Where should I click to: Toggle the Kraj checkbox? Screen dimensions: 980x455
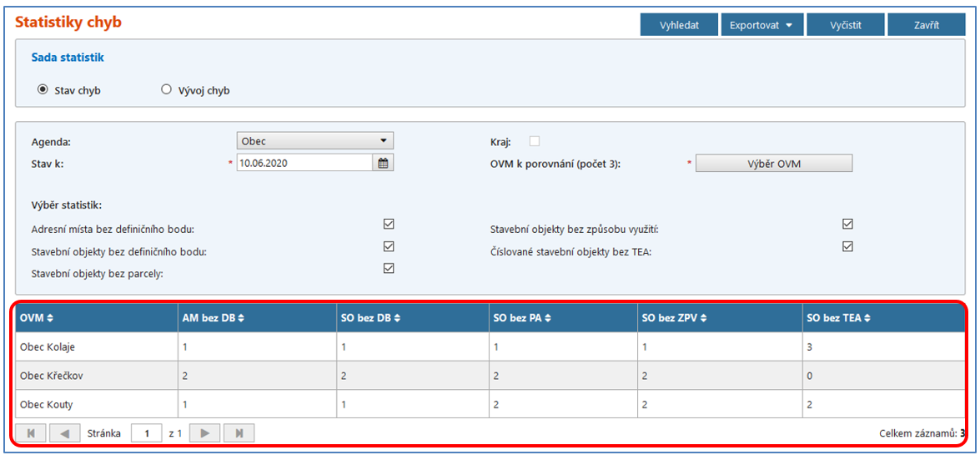(535, 141)
